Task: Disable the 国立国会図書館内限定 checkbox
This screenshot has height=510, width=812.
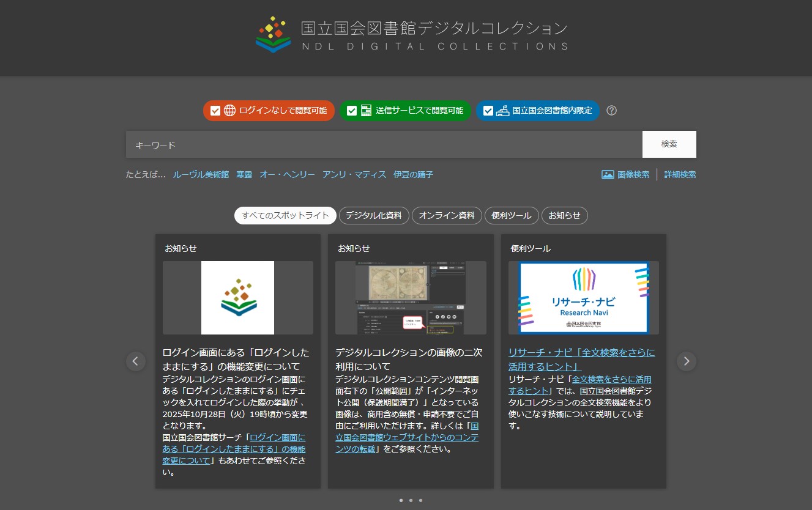Action: click(x=488, y=111)
